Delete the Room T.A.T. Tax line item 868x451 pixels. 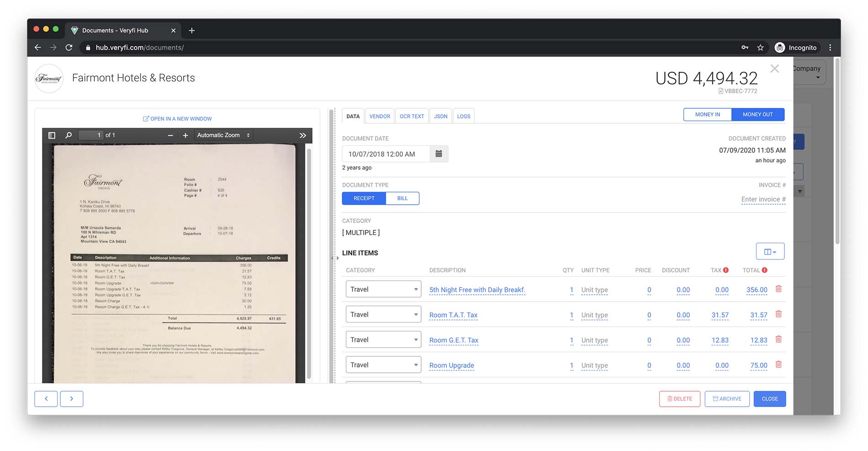(x=779, y=314)
